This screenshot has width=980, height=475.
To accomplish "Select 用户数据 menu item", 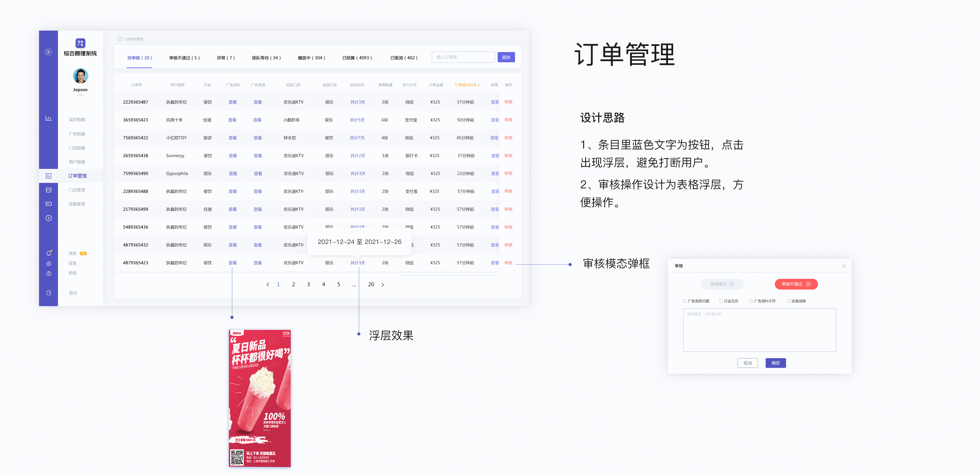I will tap(77, 162).
